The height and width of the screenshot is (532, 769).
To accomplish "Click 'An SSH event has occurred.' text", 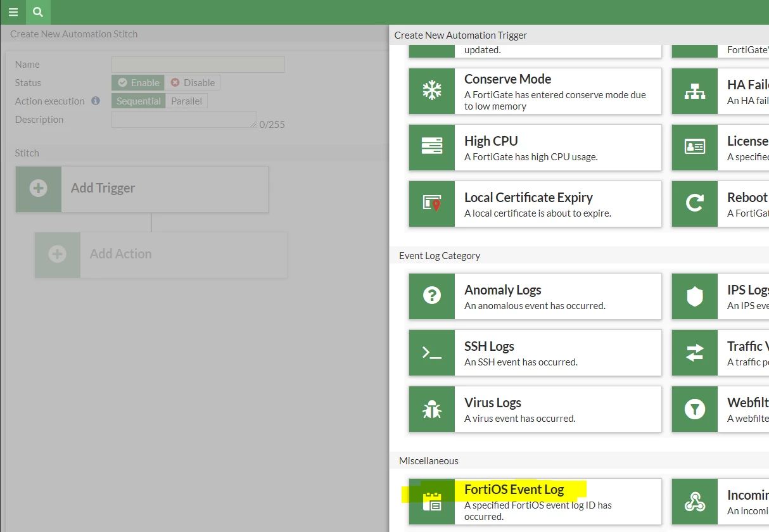I will point(521,362).
